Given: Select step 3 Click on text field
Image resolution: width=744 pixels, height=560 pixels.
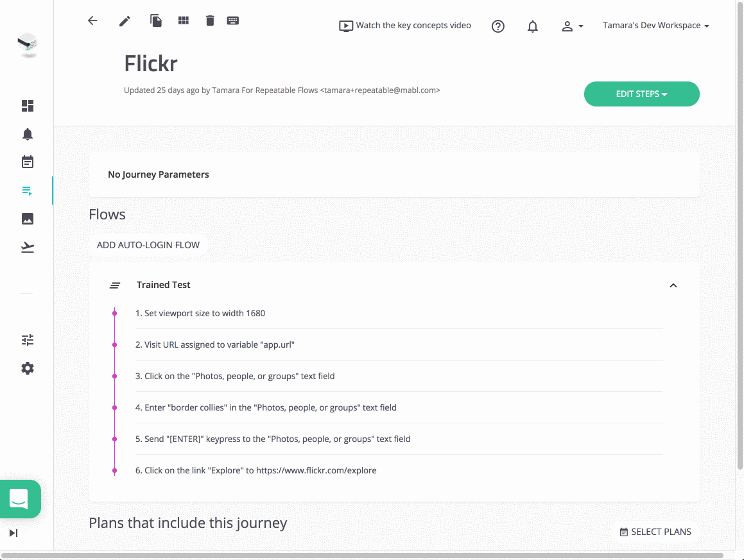Looking at the screenshot, I should 399,376.
